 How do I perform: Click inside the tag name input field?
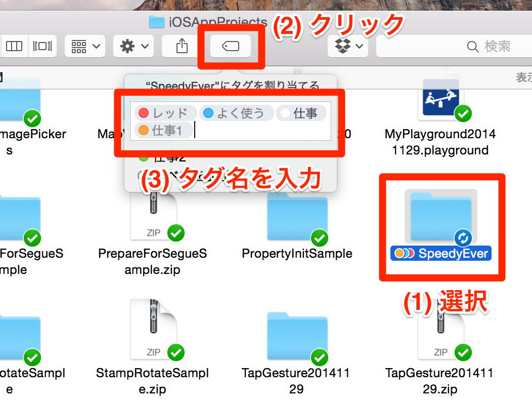[261, 131]
